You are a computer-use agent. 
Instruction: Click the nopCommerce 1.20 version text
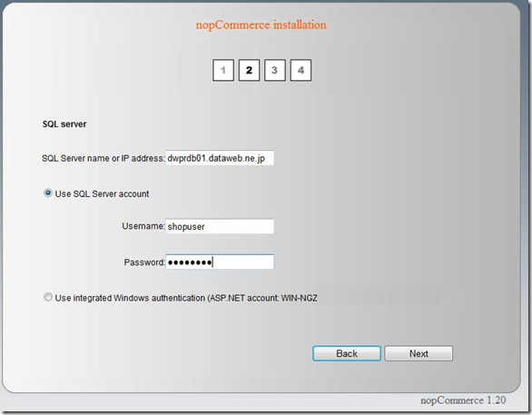pos(463,400)
